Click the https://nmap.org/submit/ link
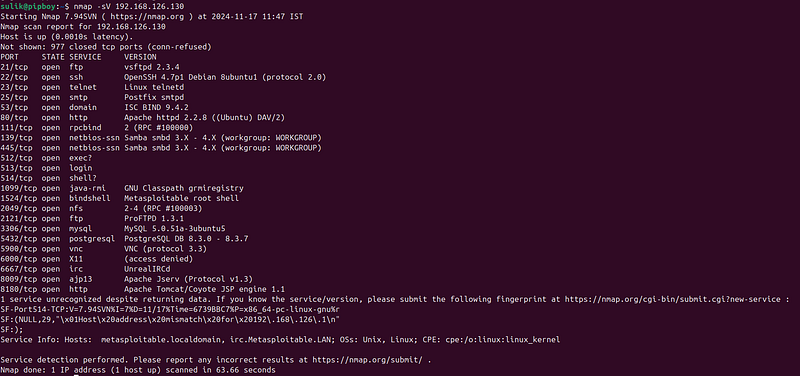The width and height of the screenshot is (800, 376). [x=368, y=360]
